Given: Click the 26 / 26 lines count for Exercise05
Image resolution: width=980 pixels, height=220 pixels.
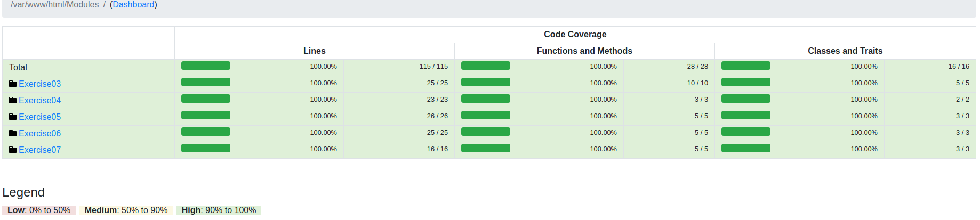Looking at the screenshot, I should click(437, 116).
